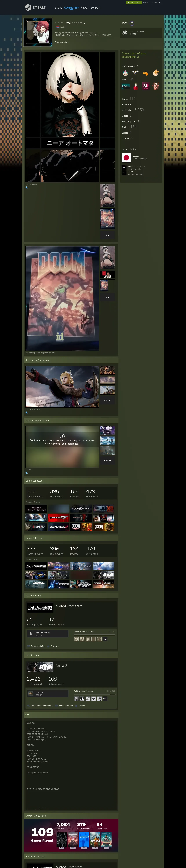Open the Reviews 164 sidebar link

(x=129, y=127)
